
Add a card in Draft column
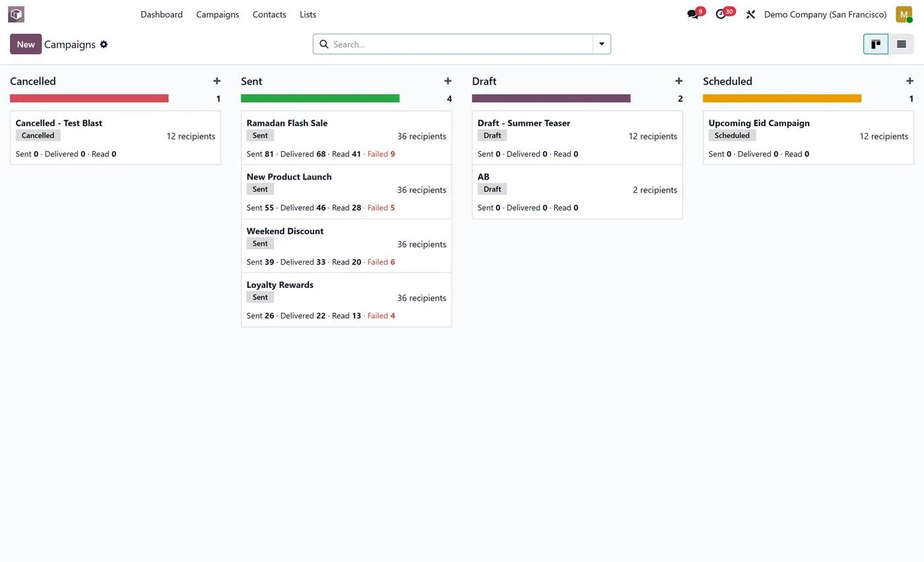[678, 81]
